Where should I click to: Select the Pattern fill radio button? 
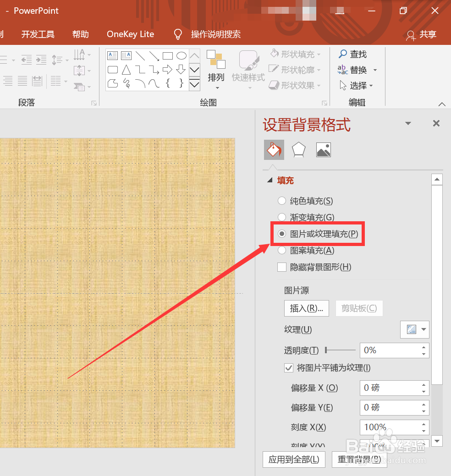pyautogui.click(x=282, y=250)
